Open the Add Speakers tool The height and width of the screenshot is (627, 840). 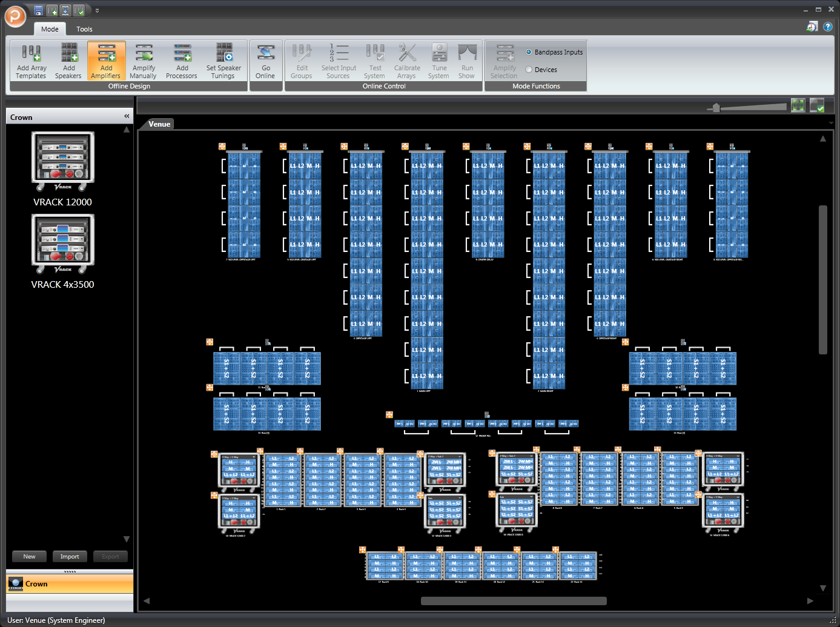coord(68,61)
